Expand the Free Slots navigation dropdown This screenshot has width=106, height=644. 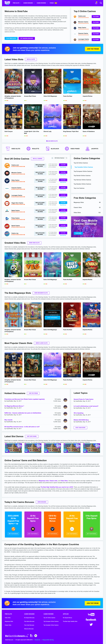(17, 3)
